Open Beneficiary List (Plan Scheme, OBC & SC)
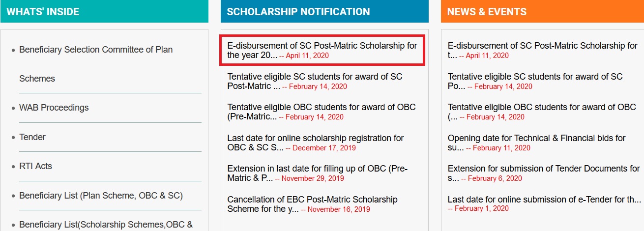 (x=101, y=196)
